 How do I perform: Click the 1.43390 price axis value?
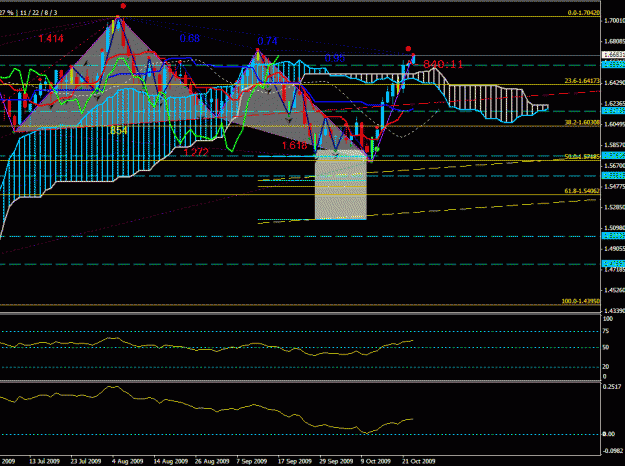tap(614, 311)
